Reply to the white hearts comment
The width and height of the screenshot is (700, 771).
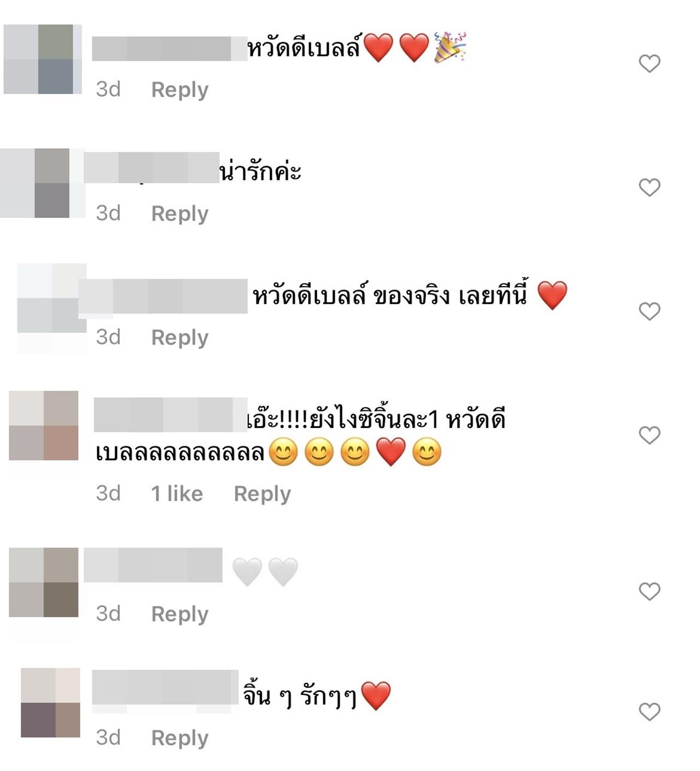point(180,614)
